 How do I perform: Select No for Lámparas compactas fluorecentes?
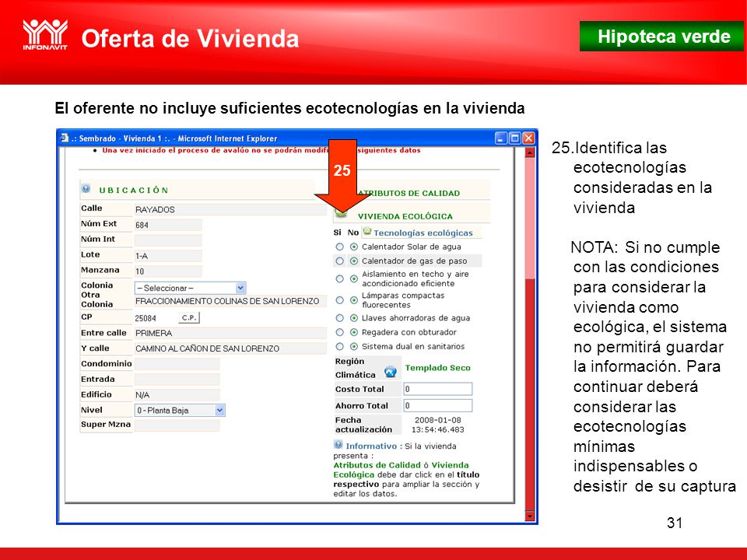tap(353, 300)
